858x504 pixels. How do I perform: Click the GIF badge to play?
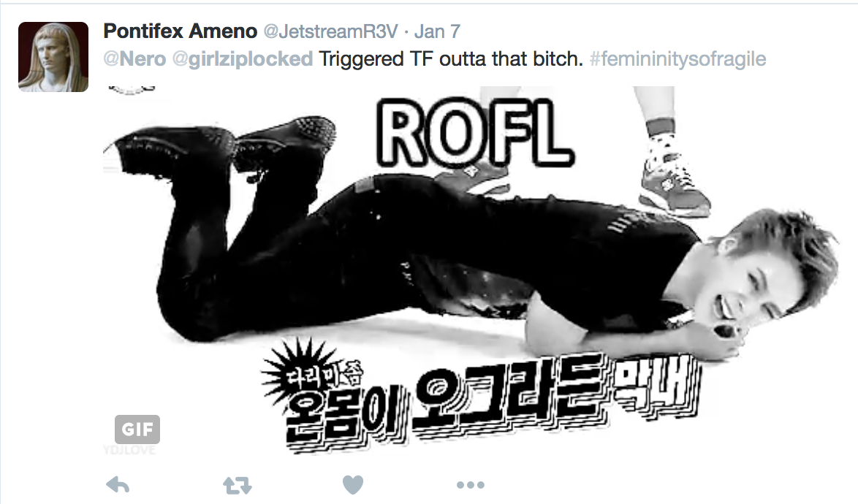pyautogui.click(x=137, y=429)
